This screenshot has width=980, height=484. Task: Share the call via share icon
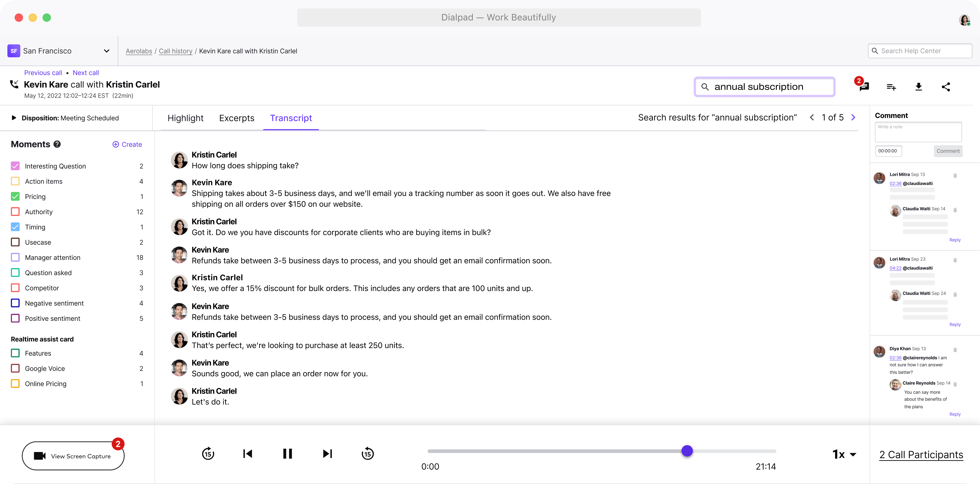click(946, 87)
